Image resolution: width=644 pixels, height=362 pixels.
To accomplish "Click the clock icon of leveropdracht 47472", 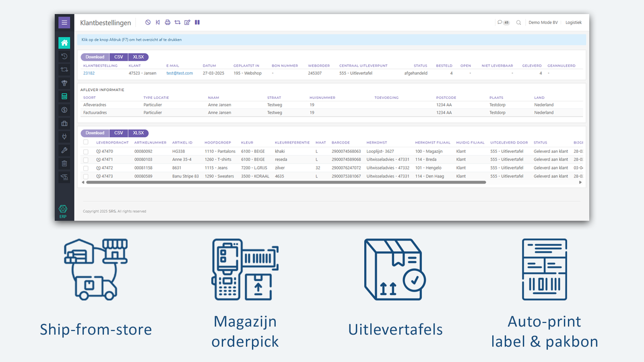I will (99, 168).
